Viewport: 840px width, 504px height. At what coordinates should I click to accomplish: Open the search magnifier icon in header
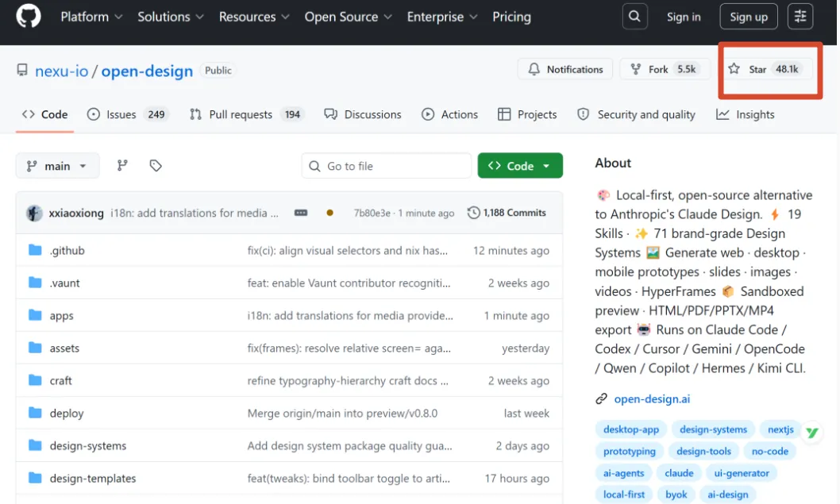tap(635, 17)
